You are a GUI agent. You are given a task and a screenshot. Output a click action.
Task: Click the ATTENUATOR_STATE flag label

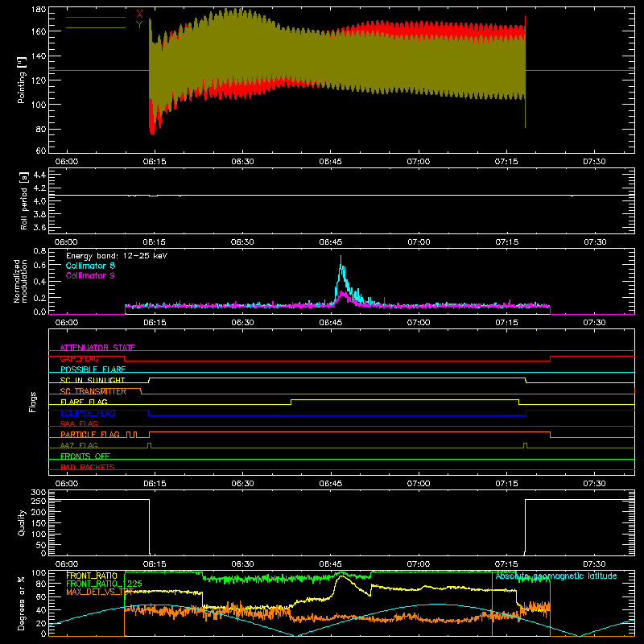coord(97,348)
